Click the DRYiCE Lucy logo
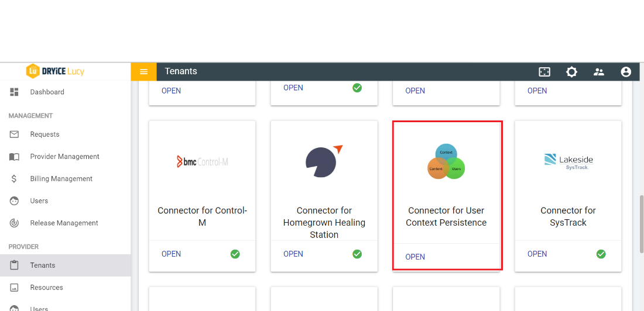The image size is (644, 311). pos(56,71)
